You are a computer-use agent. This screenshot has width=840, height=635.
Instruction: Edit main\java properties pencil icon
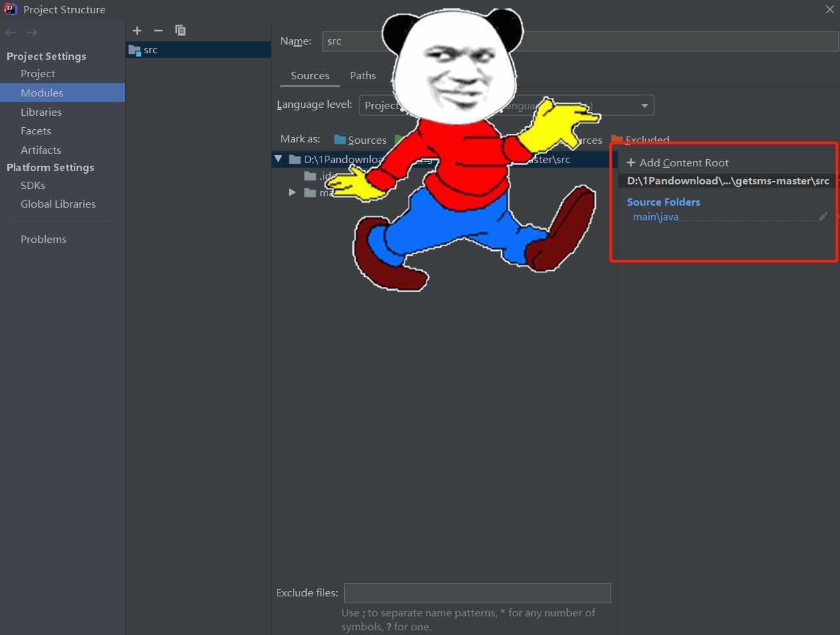[823, 216]
